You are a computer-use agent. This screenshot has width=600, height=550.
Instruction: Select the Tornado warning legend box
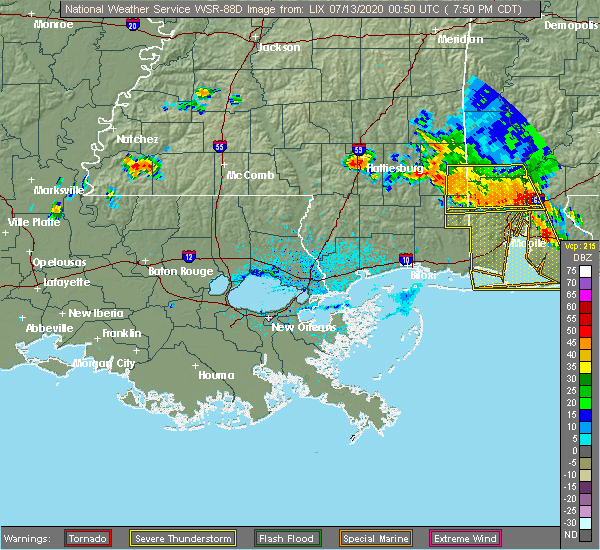coord(88,538)
